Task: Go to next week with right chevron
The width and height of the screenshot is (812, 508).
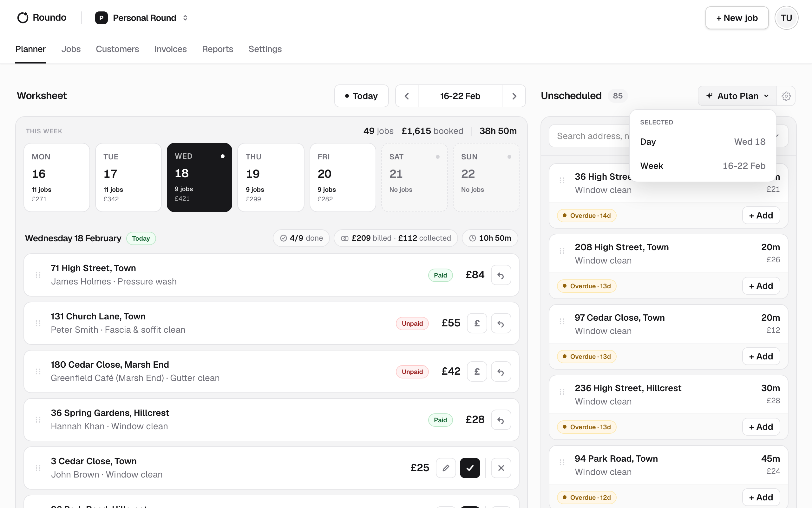Action: point(514,96)
